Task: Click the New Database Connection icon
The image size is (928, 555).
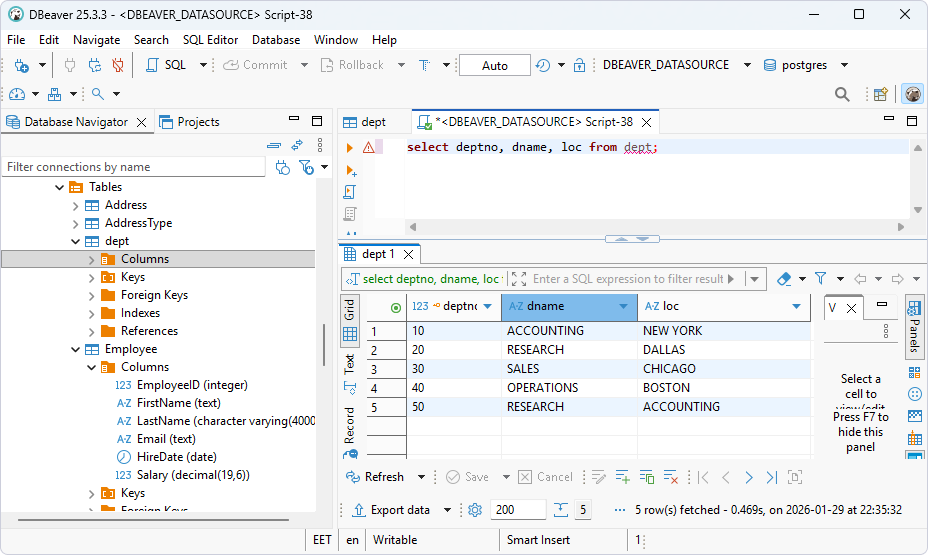Action: (x=21, y=65)
